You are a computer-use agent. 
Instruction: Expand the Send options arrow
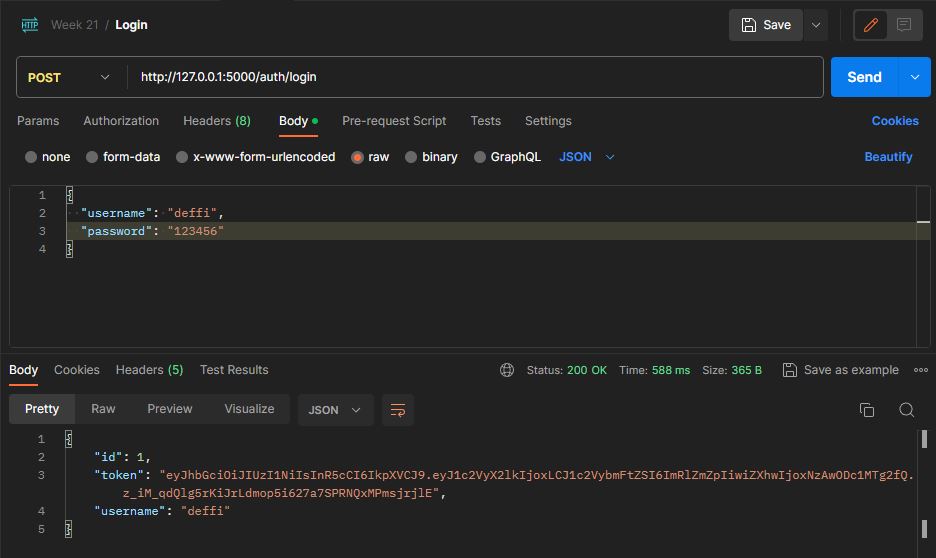click(x=915, y=77)
